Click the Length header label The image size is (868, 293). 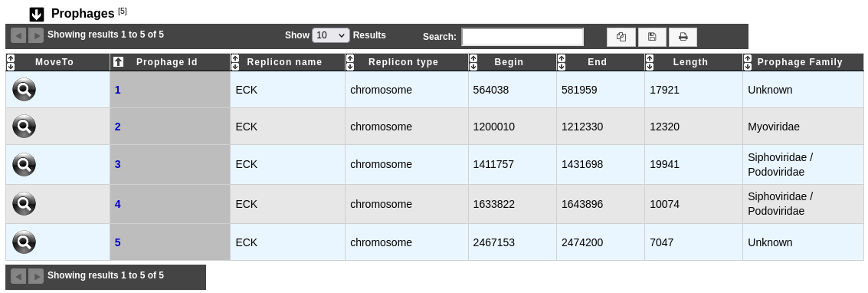tap(690, 62)
